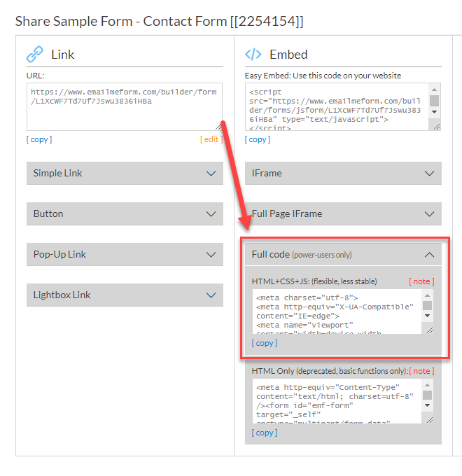Expand the Lightbox Link section
This screenshot has width=462, height=476.
(125, 295)
